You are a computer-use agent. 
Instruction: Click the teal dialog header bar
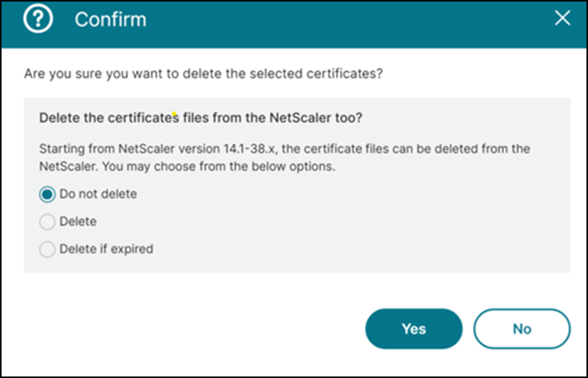click(x=294, y=24)
